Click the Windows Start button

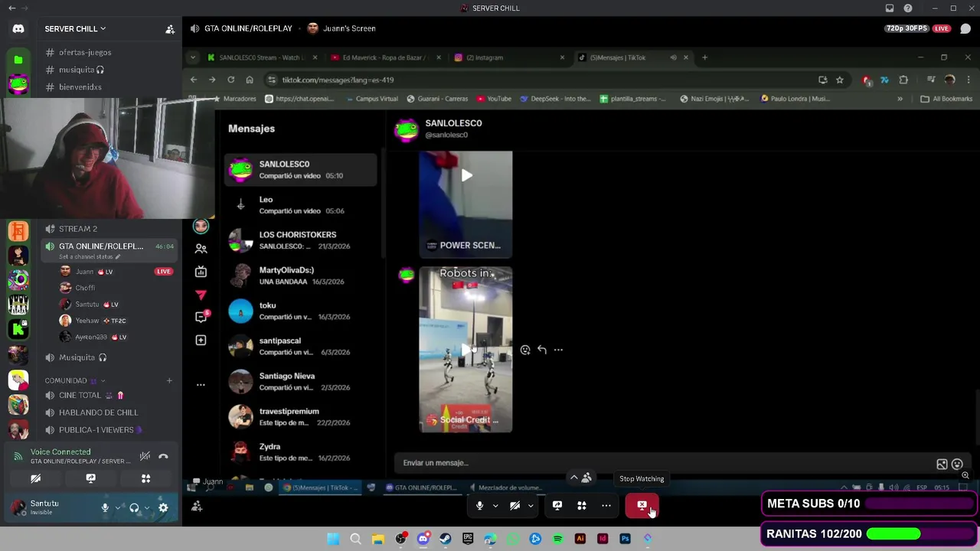point(333,539)
